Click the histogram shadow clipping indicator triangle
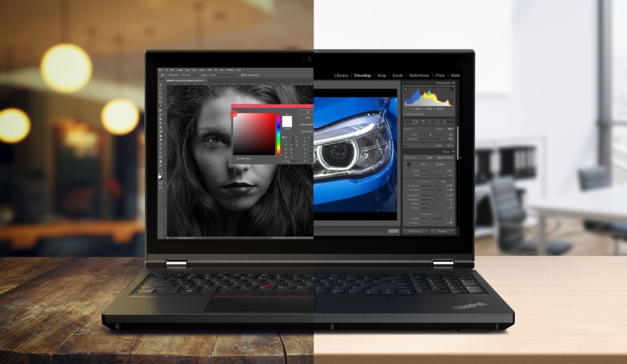Image resolution: width=627 pixels, height=364 pixels. [x=406, y=89]
